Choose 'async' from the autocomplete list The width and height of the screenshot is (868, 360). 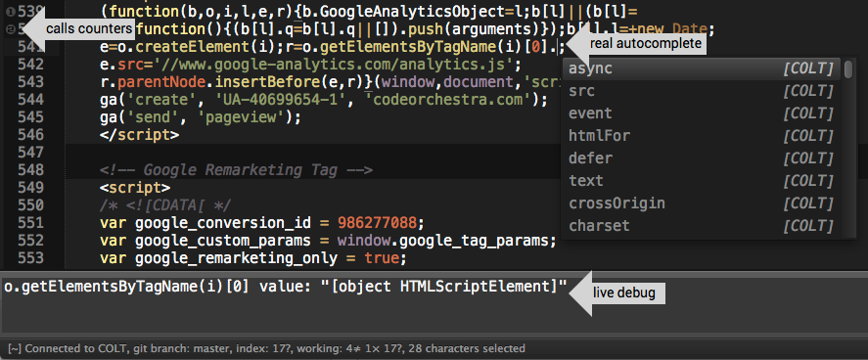coord(702,69)
